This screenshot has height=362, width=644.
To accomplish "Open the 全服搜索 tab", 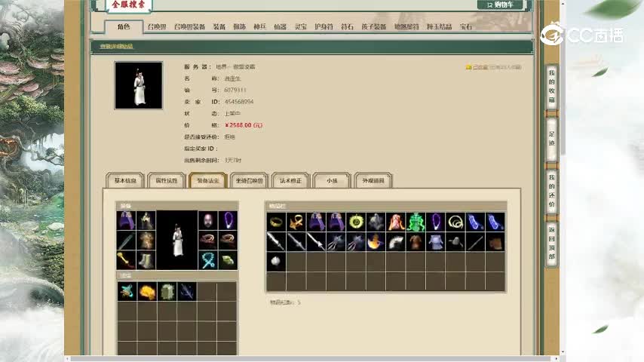I will coord(128,5).
